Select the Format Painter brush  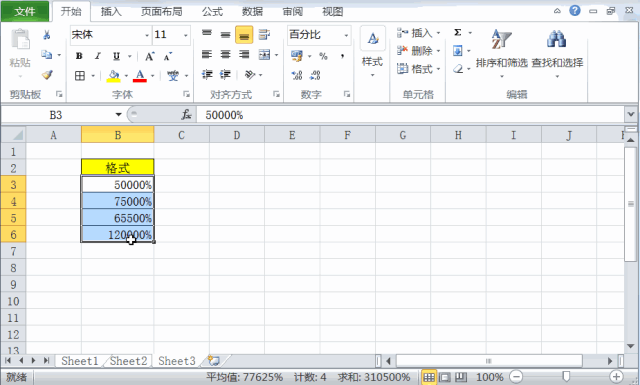pyautogui.click(x=47, y=75)
